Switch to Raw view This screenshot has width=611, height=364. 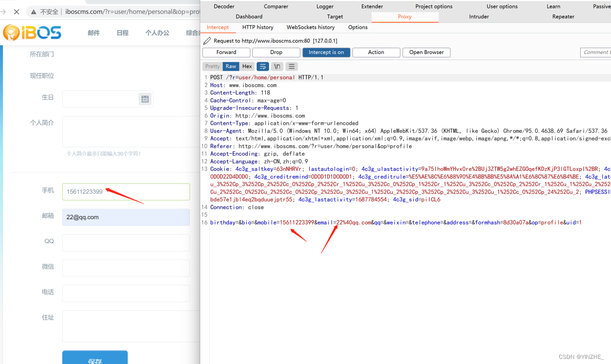click(x=231, y=67)
